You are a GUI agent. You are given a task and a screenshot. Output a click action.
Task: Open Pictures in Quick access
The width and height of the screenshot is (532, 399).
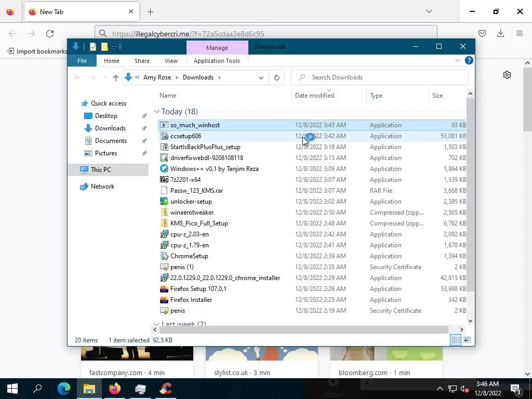[106, 153]
